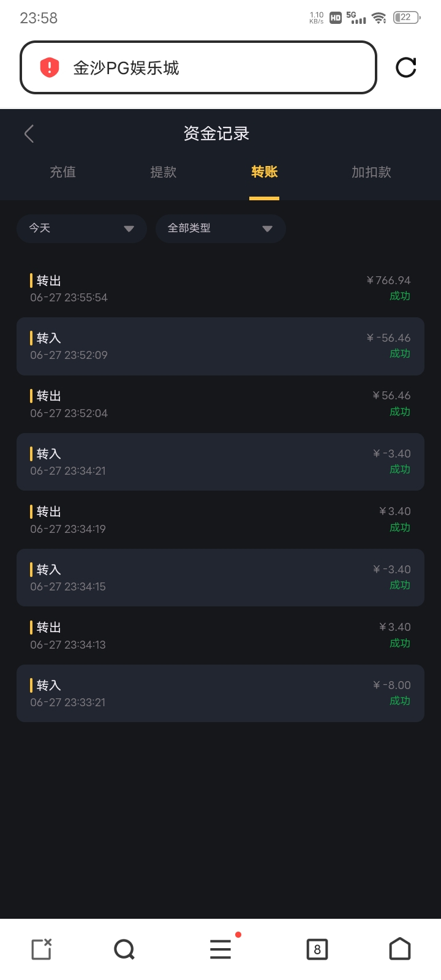
Task: Open the browser hamburger menu
Action: pyautogui.click(x=221, y=949)
